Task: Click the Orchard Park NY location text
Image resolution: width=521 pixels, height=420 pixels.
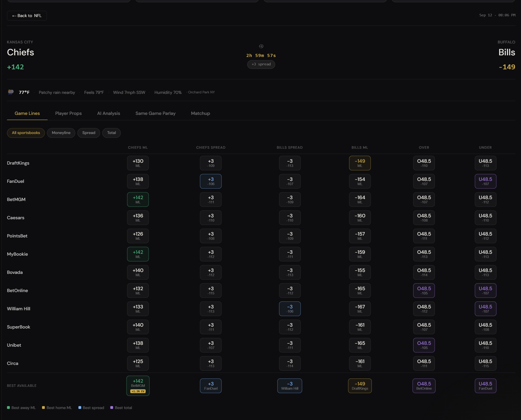Action: tap(201, 92)
